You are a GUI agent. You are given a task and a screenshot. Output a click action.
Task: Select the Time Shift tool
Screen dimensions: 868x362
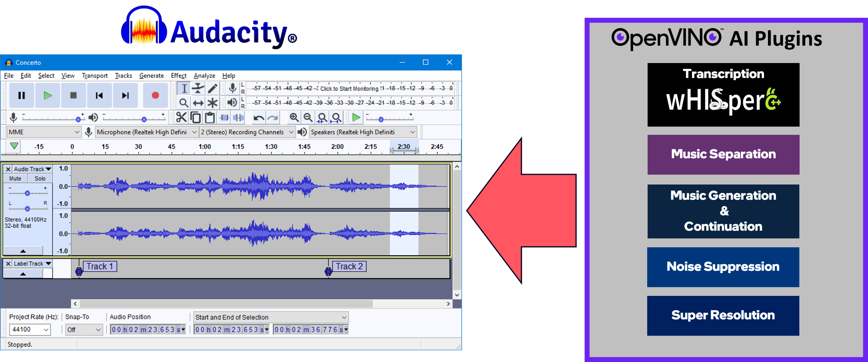coord(198,103)
